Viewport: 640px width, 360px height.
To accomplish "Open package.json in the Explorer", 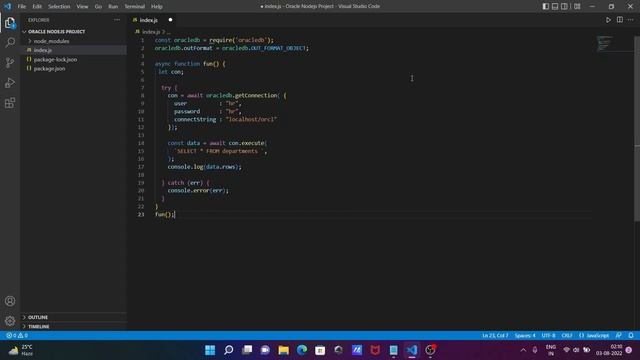I will point(49,69).
